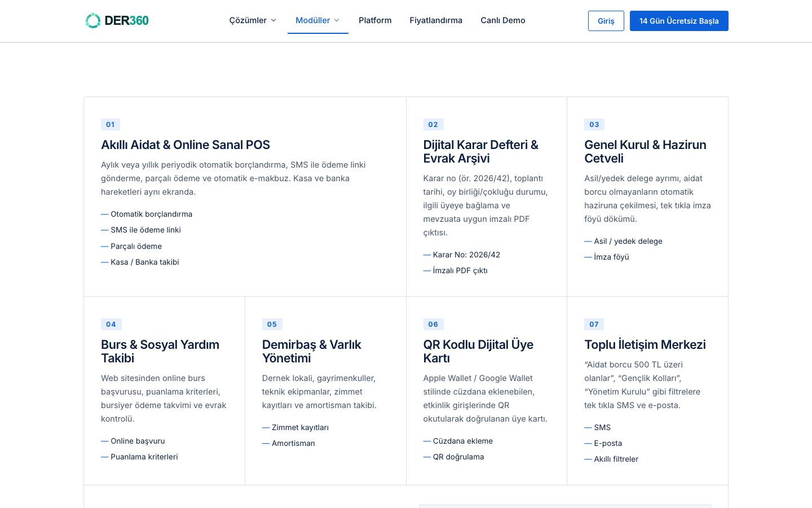Screen dimensions: 812x508
Task: Select Canlı Demo in the navigation
Action: tap(503, 20)
